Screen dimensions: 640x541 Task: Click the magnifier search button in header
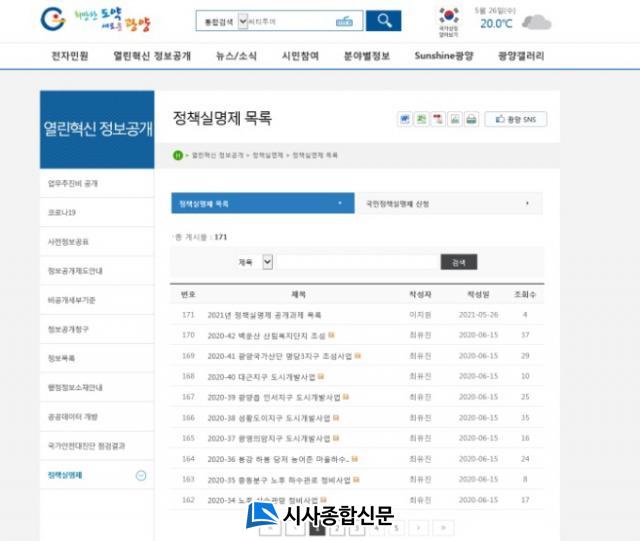pos(383,20)
